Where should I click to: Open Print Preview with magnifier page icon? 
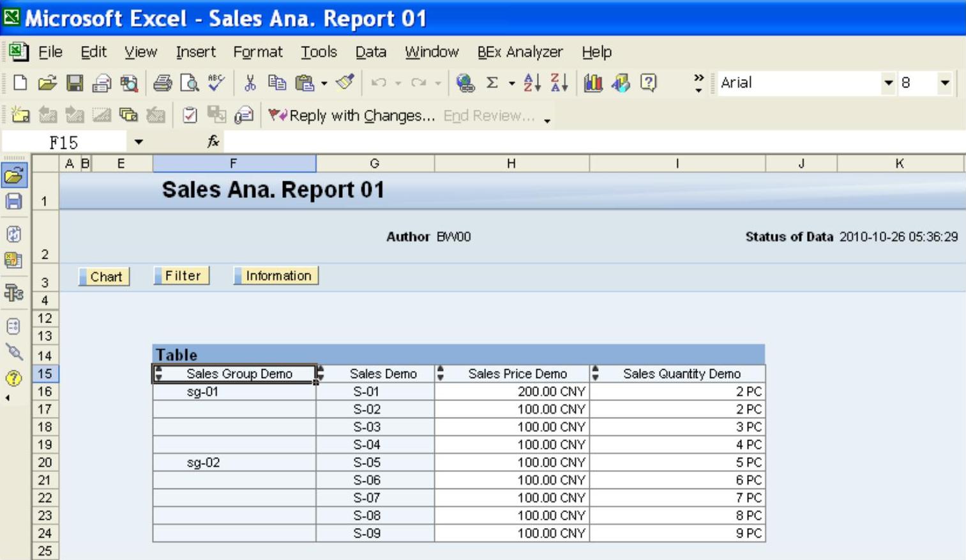click(x=190, y=82)
